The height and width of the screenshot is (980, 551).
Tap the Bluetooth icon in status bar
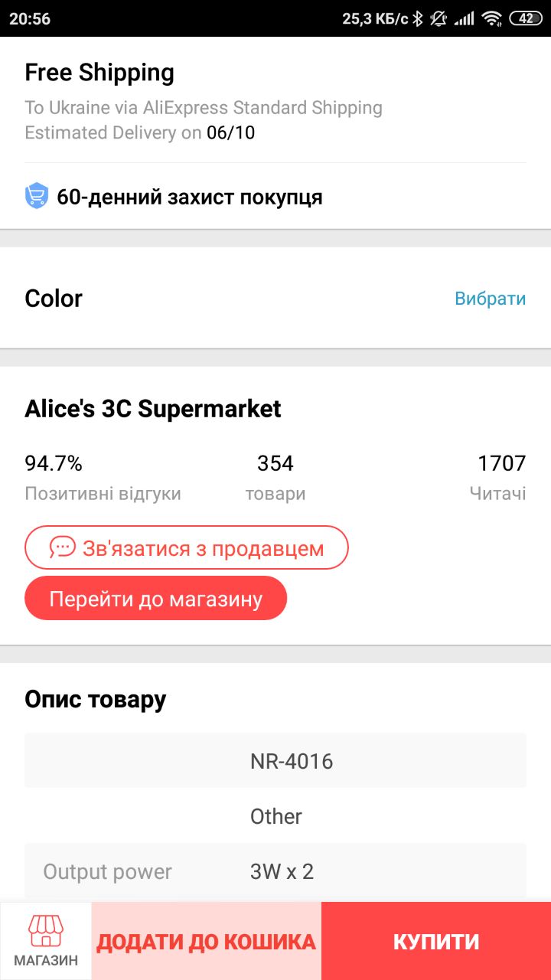[418, 18]
